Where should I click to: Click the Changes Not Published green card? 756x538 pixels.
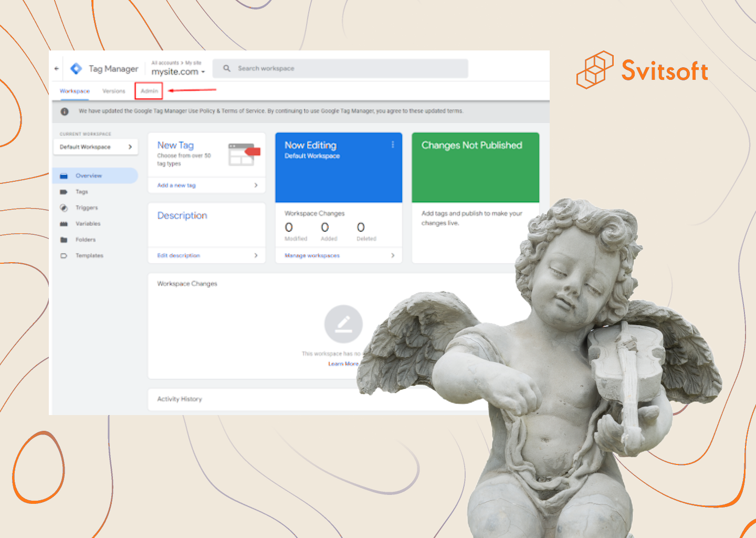click(476, 167)
